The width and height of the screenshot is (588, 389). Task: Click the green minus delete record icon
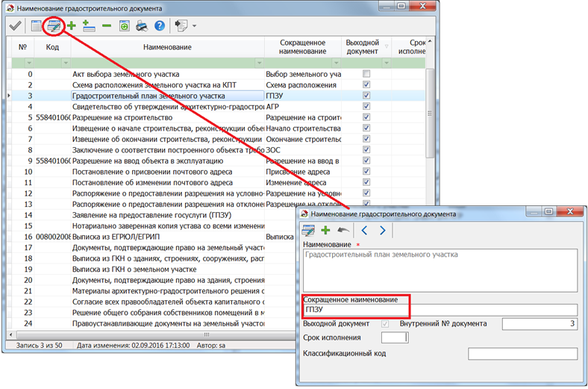(x=107, y=26)
